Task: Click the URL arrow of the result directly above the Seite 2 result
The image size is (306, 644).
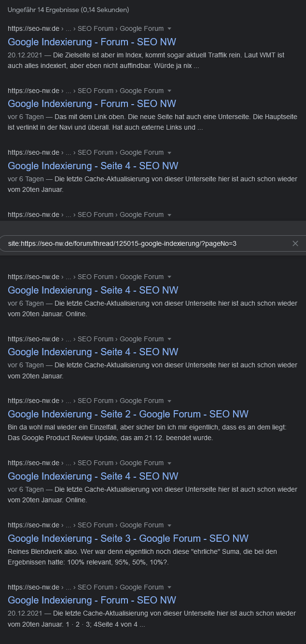Action: coord(169,339)
